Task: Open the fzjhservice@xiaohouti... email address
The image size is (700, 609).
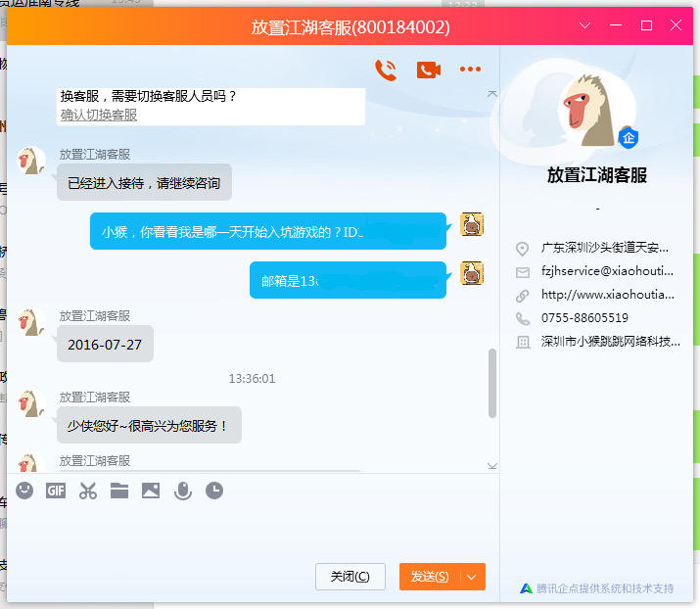Action: (x=607, y=271)
